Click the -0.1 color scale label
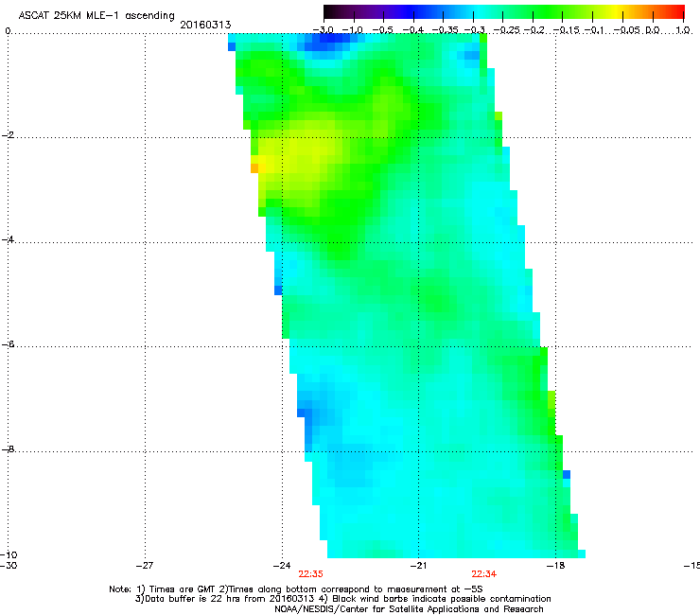 click(594, 30)
